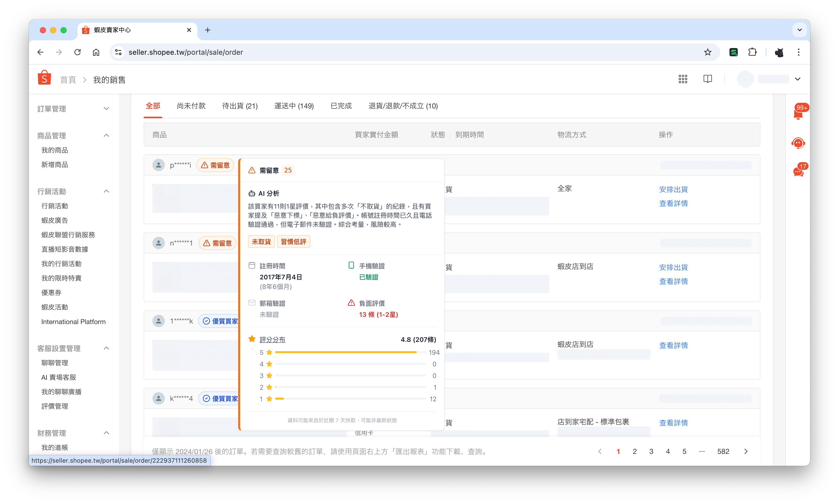This screenshot has width=839, height=504.
Task: Select the 全部 orders tab
Action: pos(153,106)
